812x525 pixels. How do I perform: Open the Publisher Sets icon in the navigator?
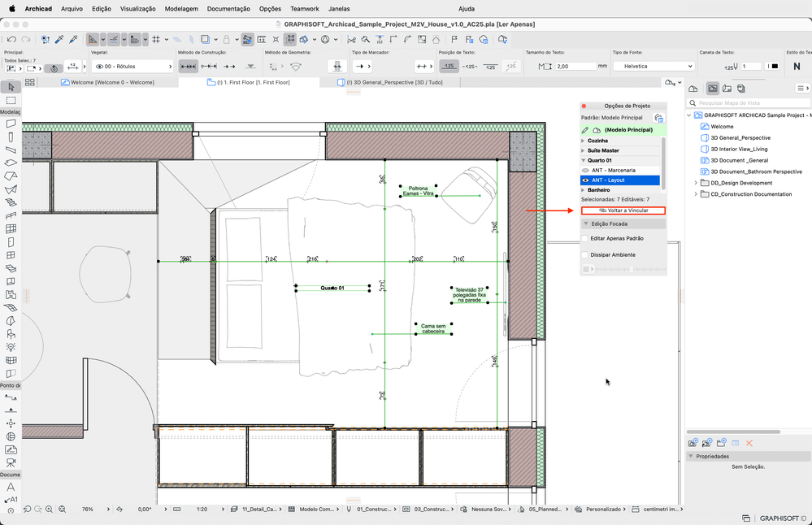741,89
